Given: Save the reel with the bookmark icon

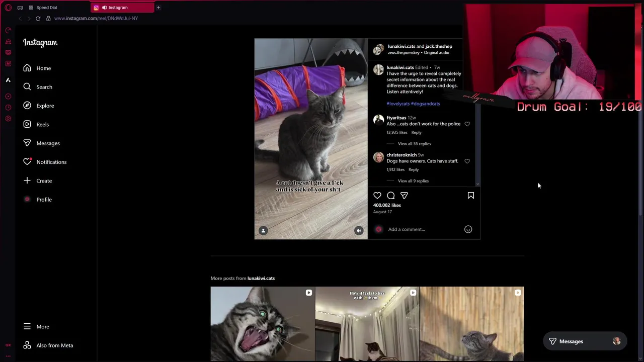Looking at the screenshot, I should 471,196.
